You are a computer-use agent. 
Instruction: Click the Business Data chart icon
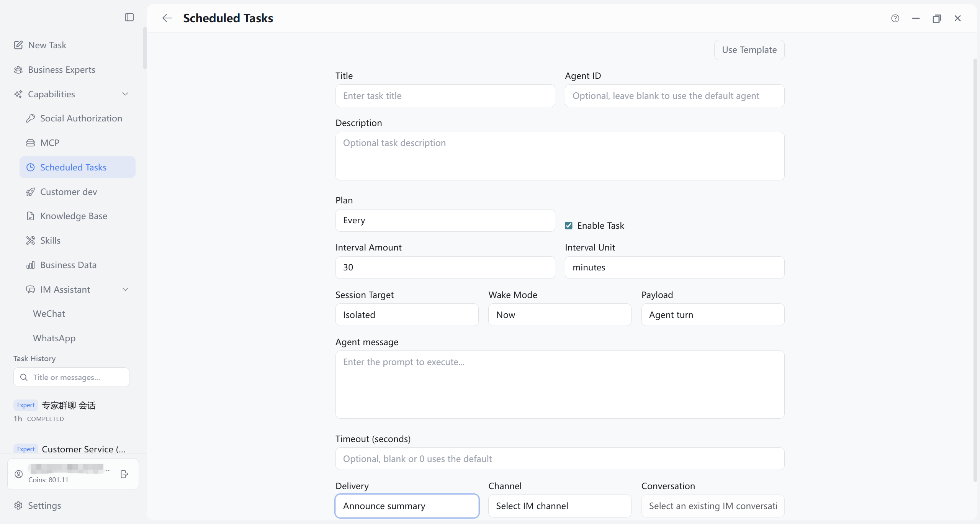[31, 265]
